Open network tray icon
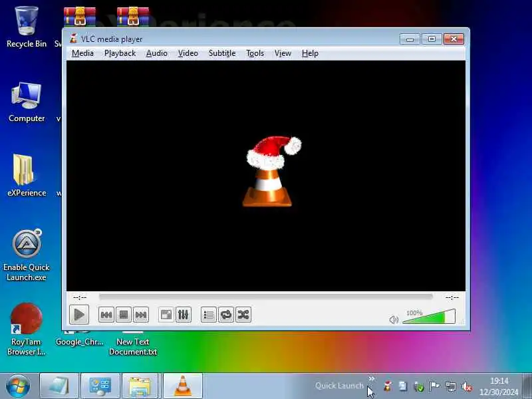 tap(451, 386)
